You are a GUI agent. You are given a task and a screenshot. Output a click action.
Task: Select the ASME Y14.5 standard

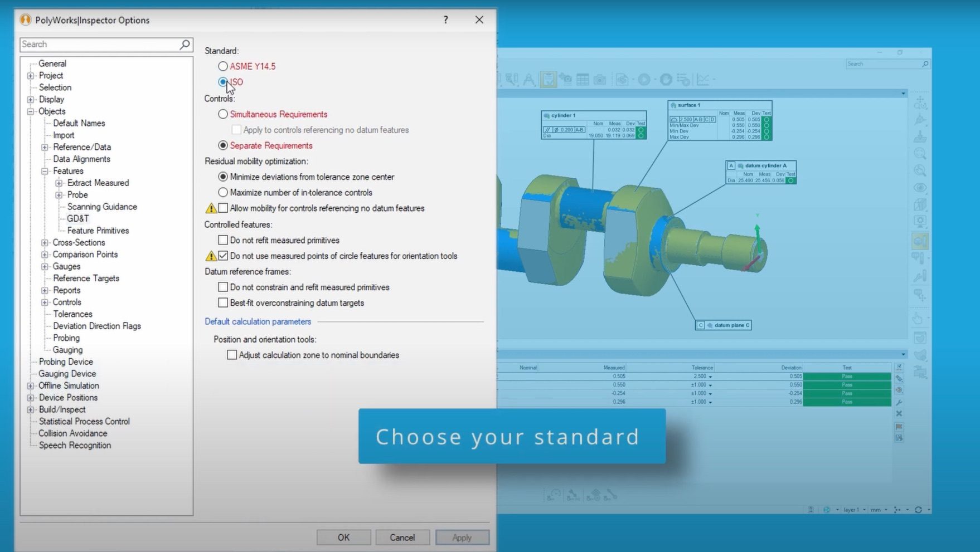pos(223,66)
